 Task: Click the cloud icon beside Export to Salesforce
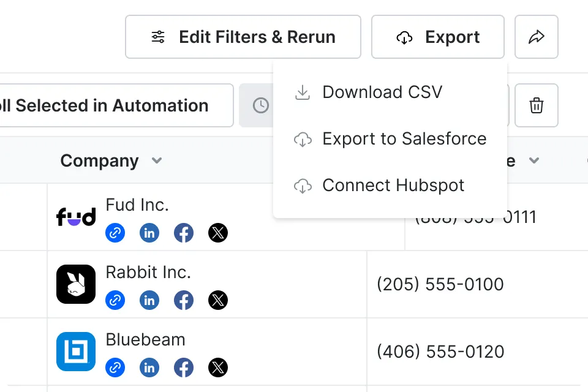click(303, 140)
